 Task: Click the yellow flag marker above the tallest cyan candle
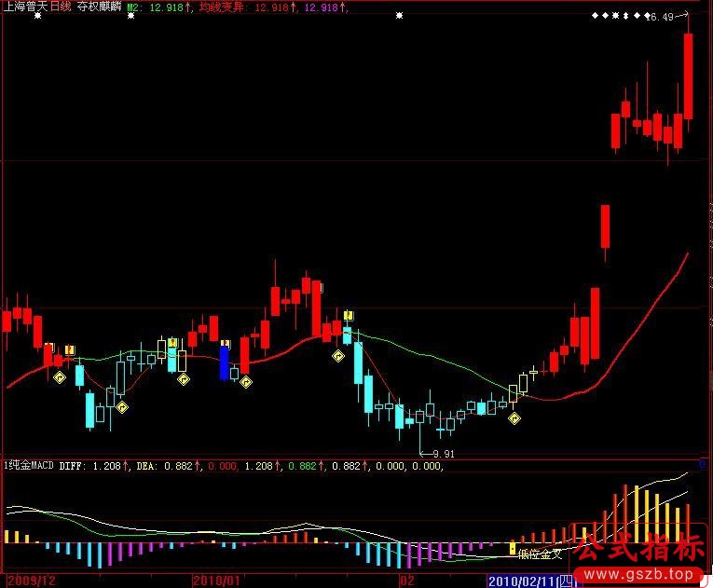click(349, 316)
